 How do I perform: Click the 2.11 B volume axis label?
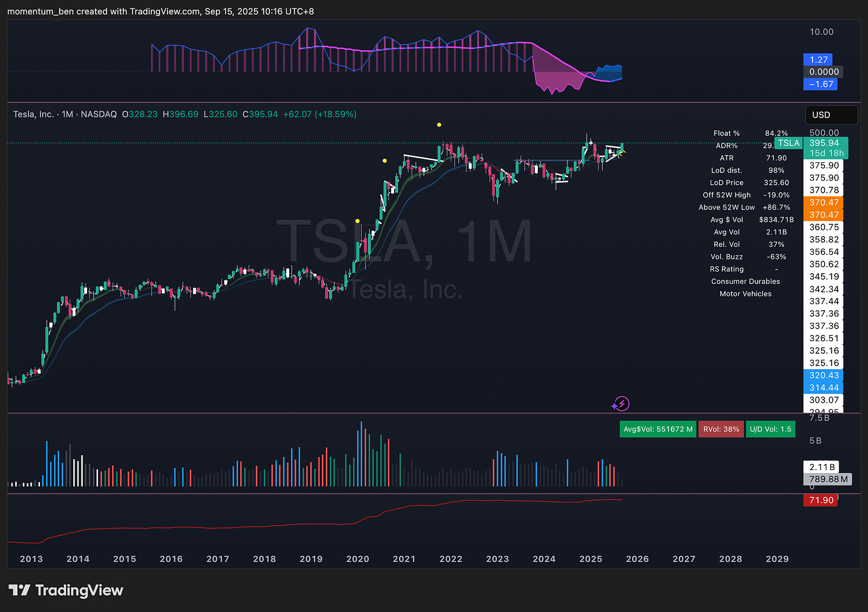(x=822, y=467)
